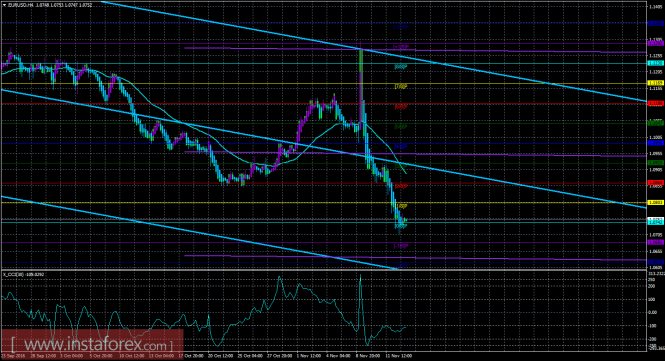Select the 8 Nov 20:00 time axis label
This screenshot has width=665, height=361.
(367, 356)
